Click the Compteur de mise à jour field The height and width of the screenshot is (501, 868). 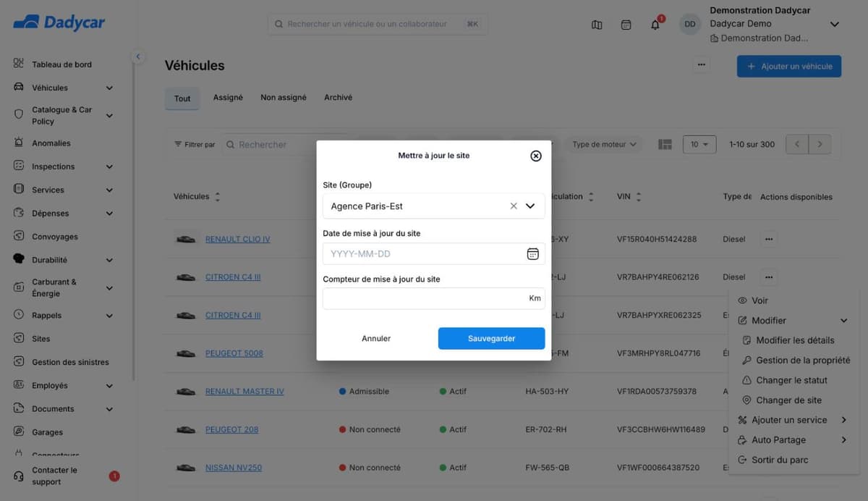point(434,298)
